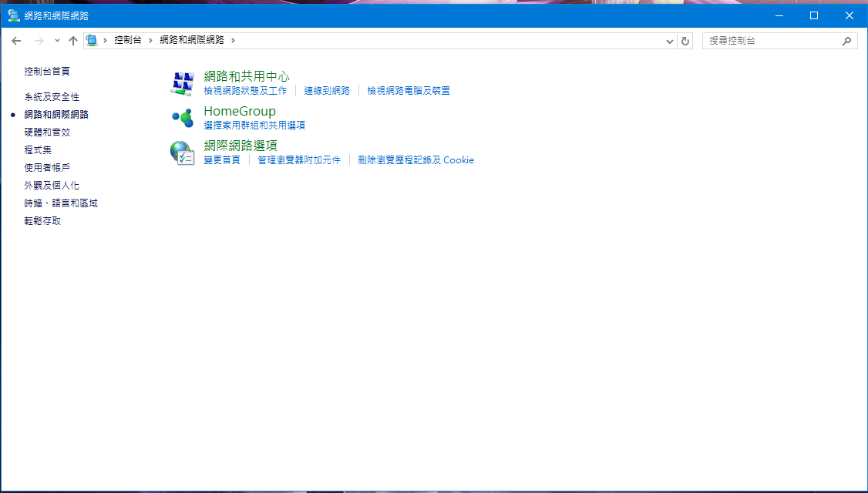Open 時鐘、語言和區域 category
The height and width of the screenshot is (493, 868).
61,203
